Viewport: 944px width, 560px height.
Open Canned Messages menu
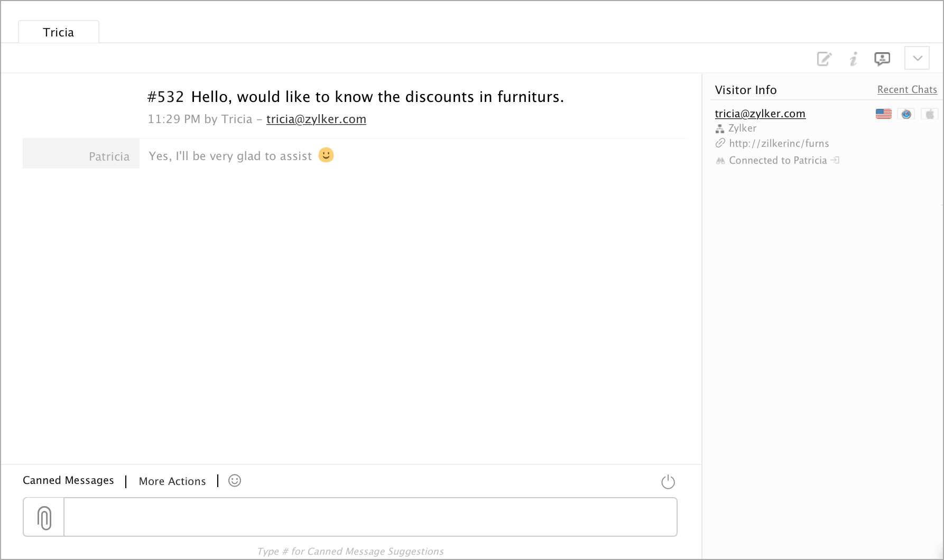point(68,480)
